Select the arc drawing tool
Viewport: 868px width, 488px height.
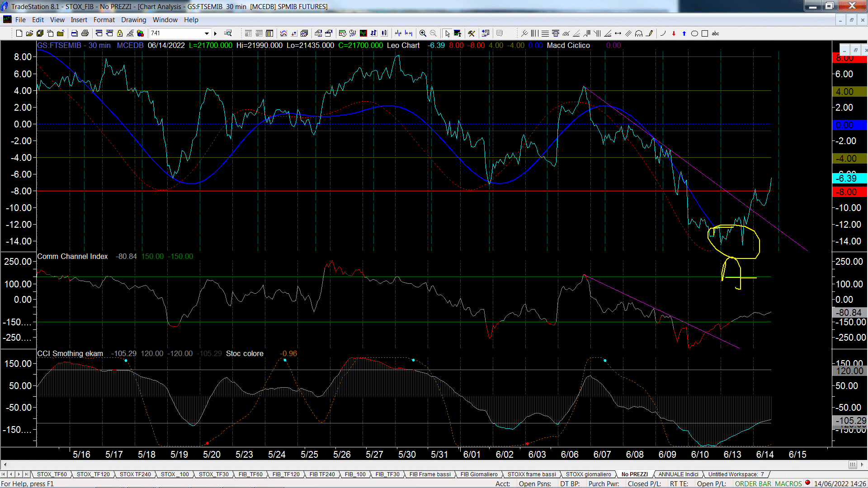663,33
